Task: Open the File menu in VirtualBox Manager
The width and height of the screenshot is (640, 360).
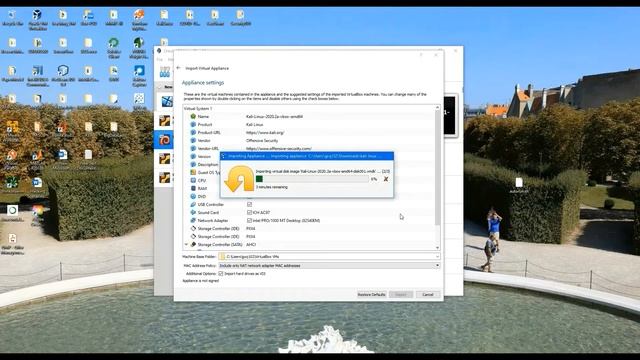Action: tap(160, 60)
